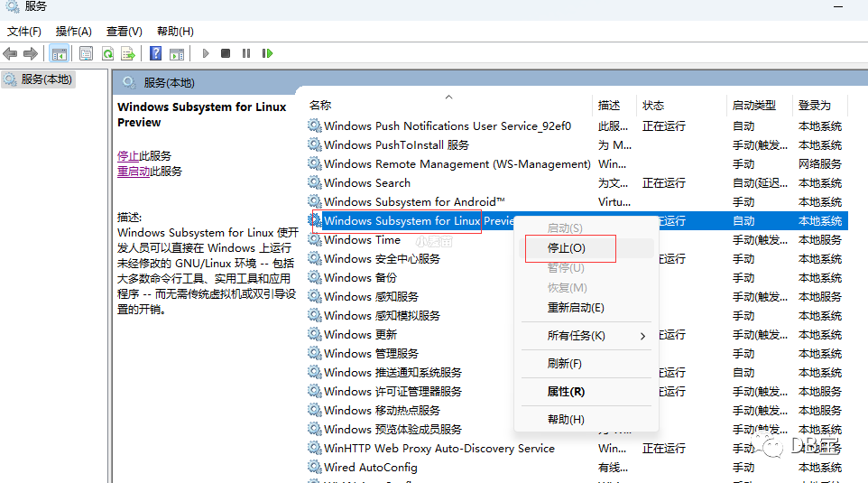Screen dimensions: 868x483
Task: Select gear icon for Windows Remote Management
Action: click(x=314, y=164)
